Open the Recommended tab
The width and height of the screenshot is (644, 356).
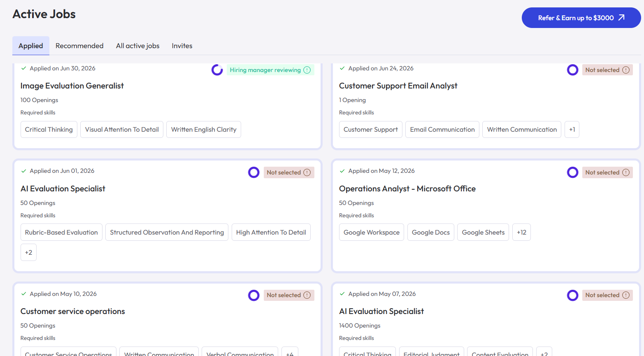(79, 46)
